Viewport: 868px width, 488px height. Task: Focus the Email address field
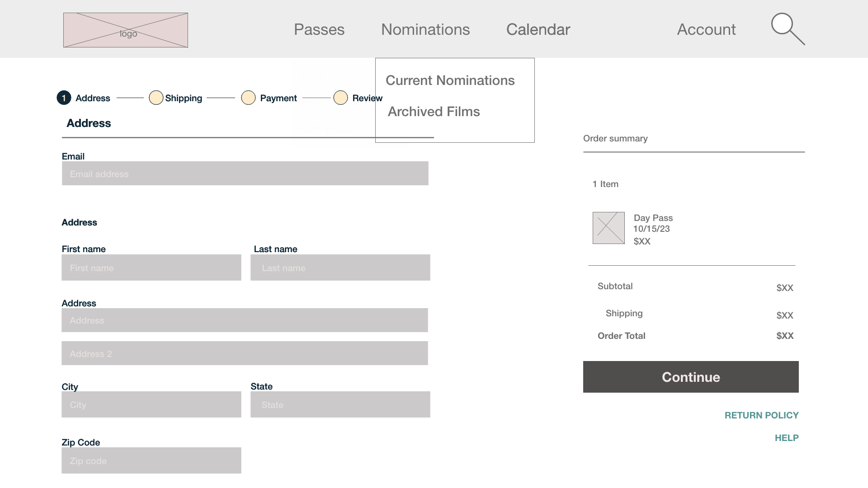click(x=245, y=174)
